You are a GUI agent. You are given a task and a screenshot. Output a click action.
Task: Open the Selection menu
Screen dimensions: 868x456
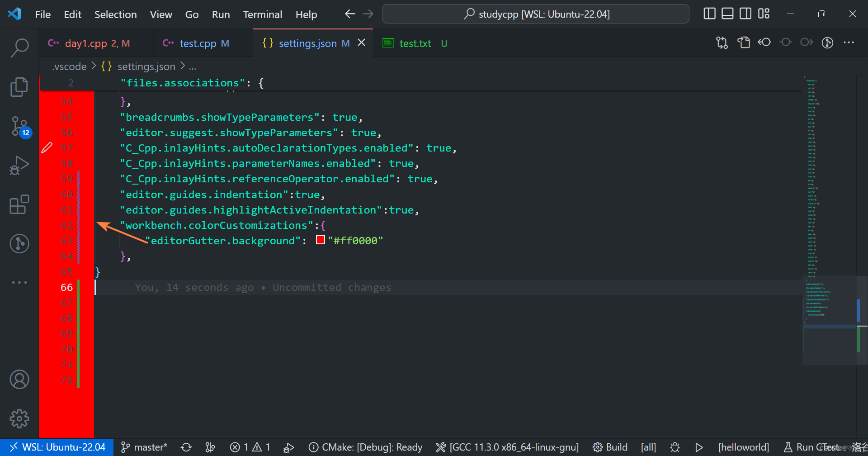115,14
